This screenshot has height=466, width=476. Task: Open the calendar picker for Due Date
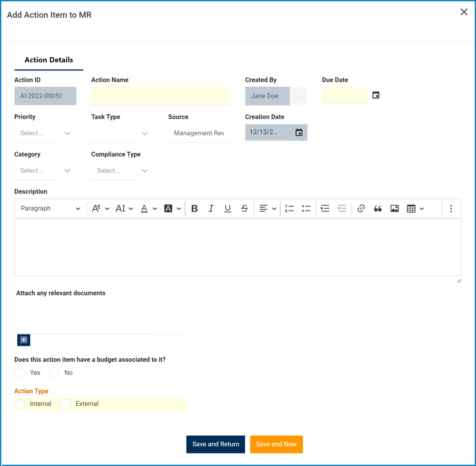pyautogui.click(x=376, y=95)
